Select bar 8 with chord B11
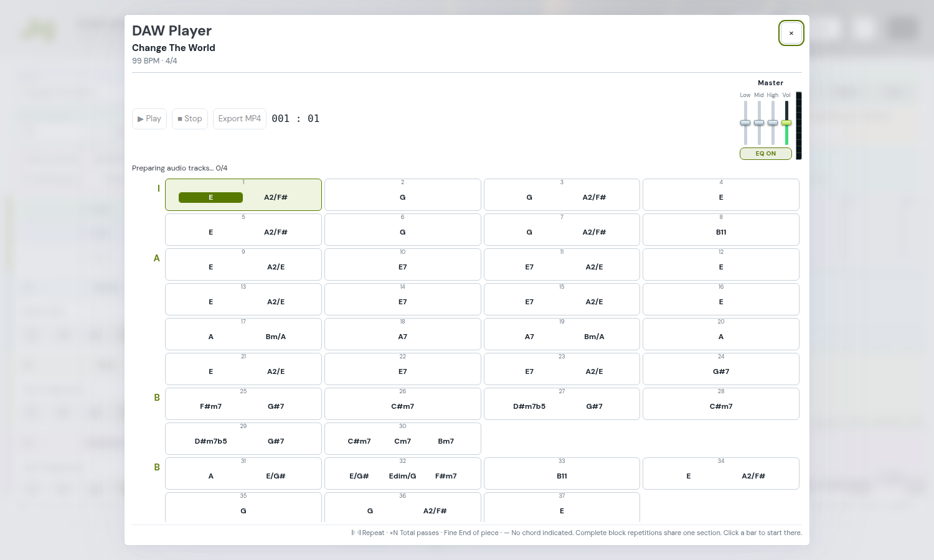Screen dimensions: 934x560 [721, 230]
